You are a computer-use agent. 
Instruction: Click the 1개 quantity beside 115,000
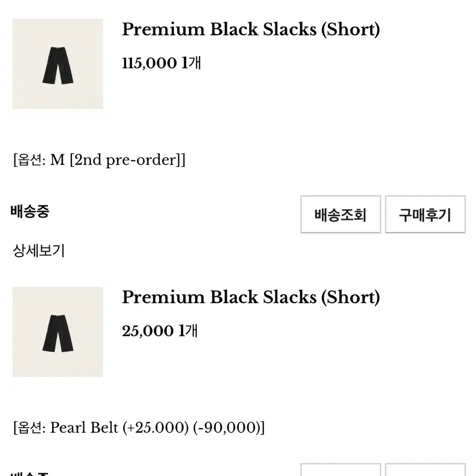click(191, 63)
